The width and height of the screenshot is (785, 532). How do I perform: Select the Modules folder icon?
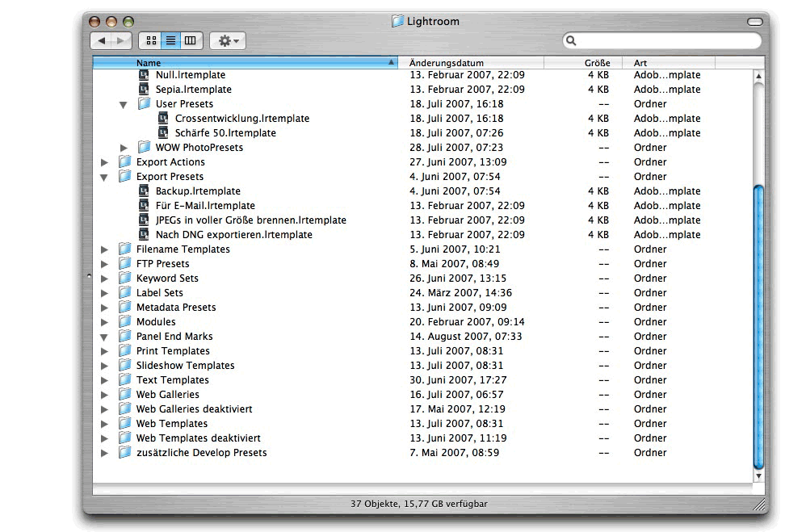coord(124,321)
